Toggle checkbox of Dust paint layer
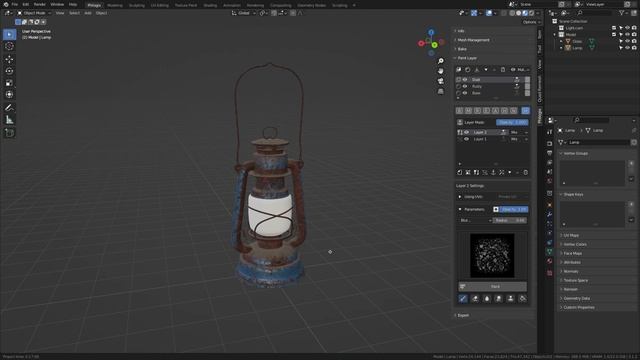640x360 pixels. coord(459,80)
